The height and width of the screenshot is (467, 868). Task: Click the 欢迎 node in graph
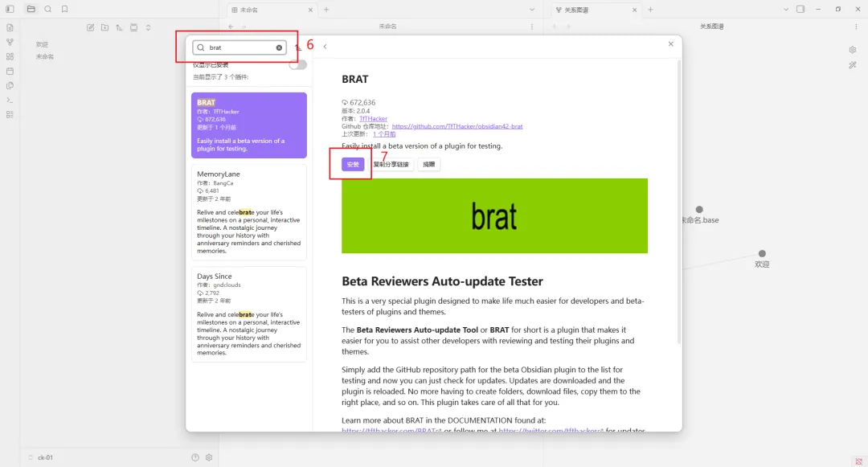762,253
